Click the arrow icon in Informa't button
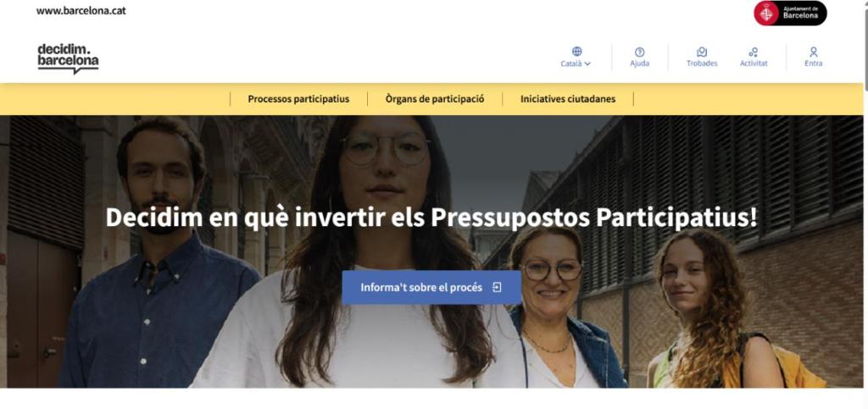Viewport: 868px width, 409px height. [497, 287]
